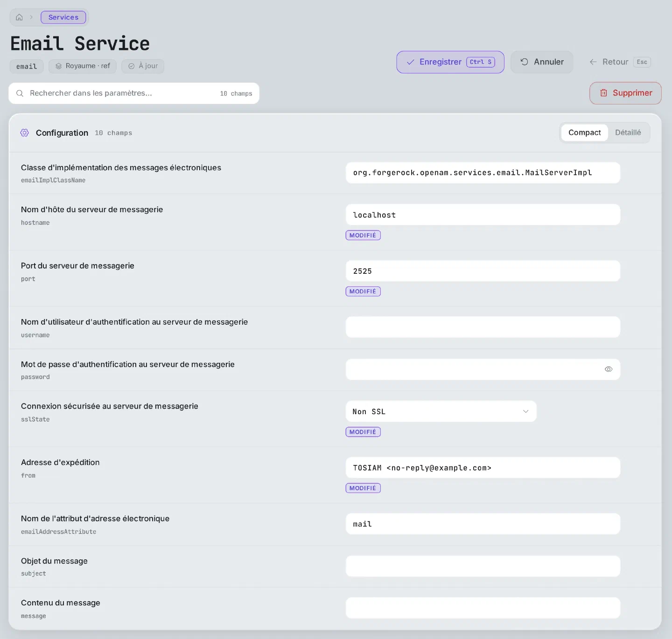Click 'Nom de l'attribut d'adresse électronique' label
Image resolution: width=672 pixels, height=639 pixels.
coord(95,518)
